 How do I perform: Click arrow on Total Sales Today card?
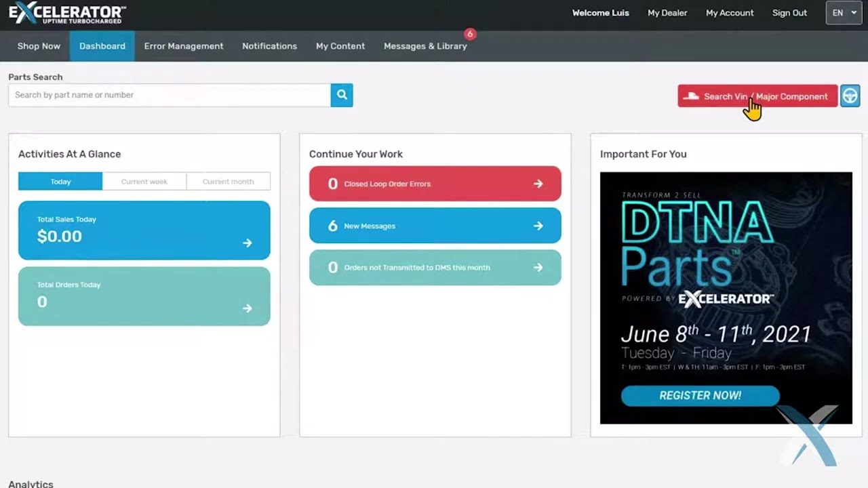click(x=248, y=243)
